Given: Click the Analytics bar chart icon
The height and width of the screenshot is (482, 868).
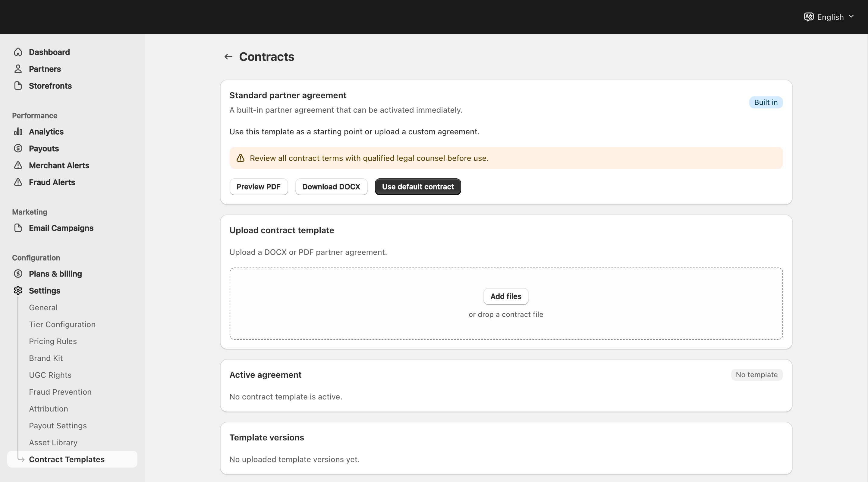Looking at the screenshot, I should tap(18, 131).
